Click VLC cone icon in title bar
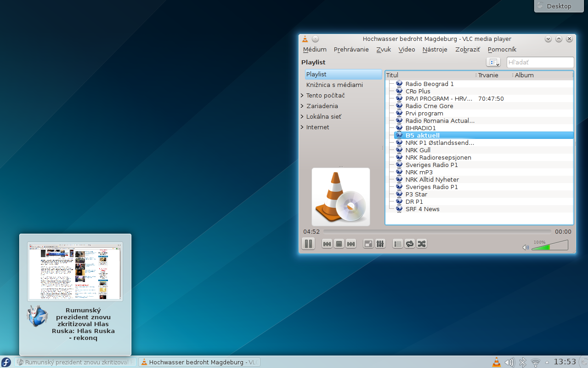Image resolution: width=588 pixels, height=368 pixels. point(305,39)
